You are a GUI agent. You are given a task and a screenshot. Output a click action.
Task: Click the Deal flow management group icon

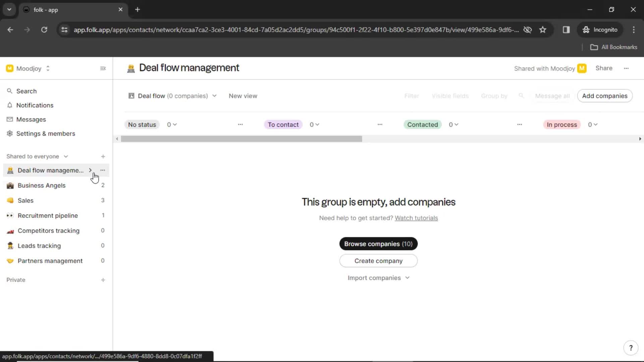pos(10,170)
